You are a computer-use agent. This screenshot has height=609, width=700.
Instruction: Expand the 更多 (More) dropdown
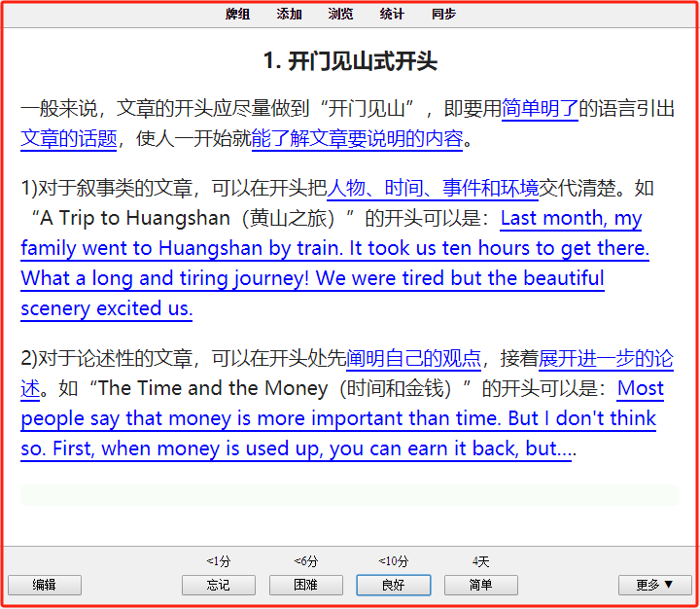(655, 585)
